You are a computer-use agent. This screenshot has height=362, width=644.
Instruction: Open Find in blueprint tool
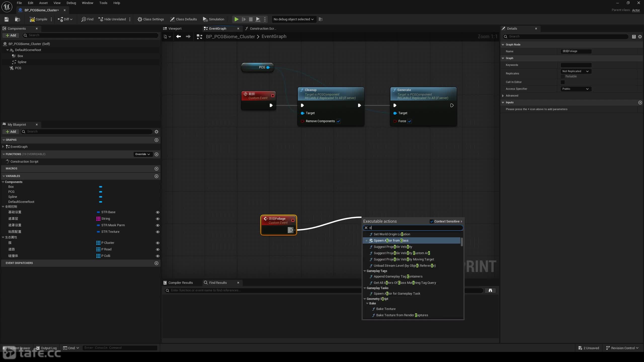[87, 19]
